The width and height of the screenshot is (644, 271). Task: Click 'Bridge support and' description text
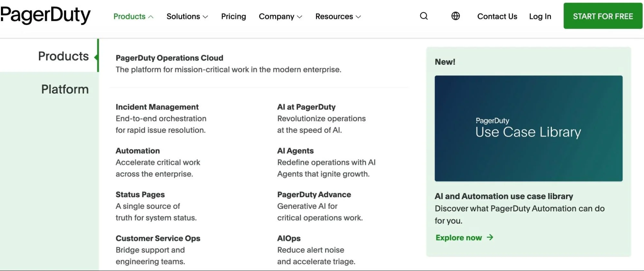pos(150,250)
